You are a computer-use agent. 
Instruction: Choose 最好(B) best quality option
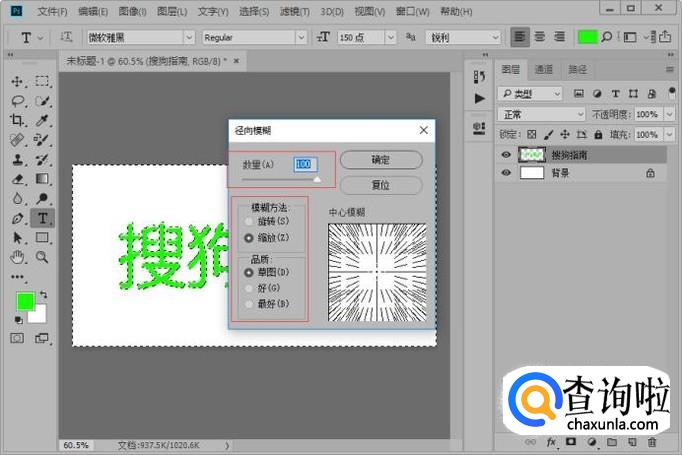[x=249, y=303]
